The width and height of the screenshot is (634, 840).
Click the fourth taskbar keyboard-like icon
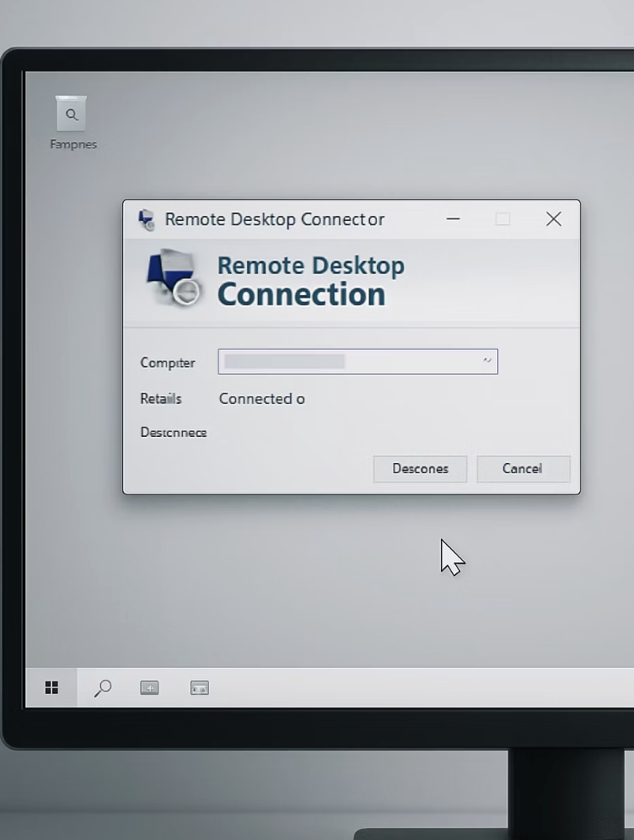tap(200, 687)
